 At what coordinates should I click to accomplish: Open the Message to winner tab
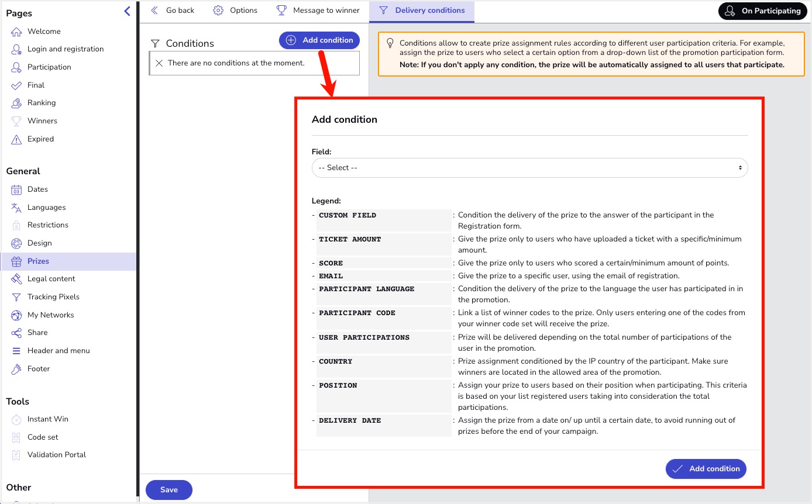click(x=318, y=11)
